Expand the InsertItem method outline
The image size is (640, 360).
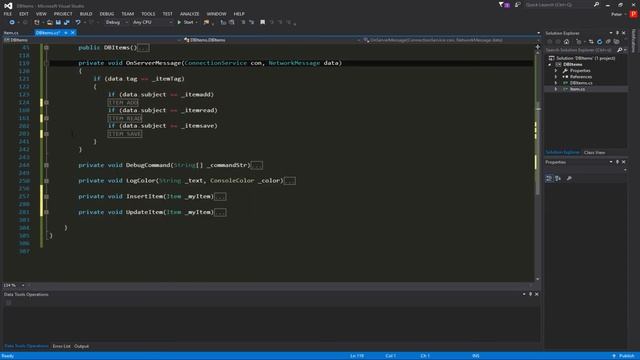click(x=47, y=197)
